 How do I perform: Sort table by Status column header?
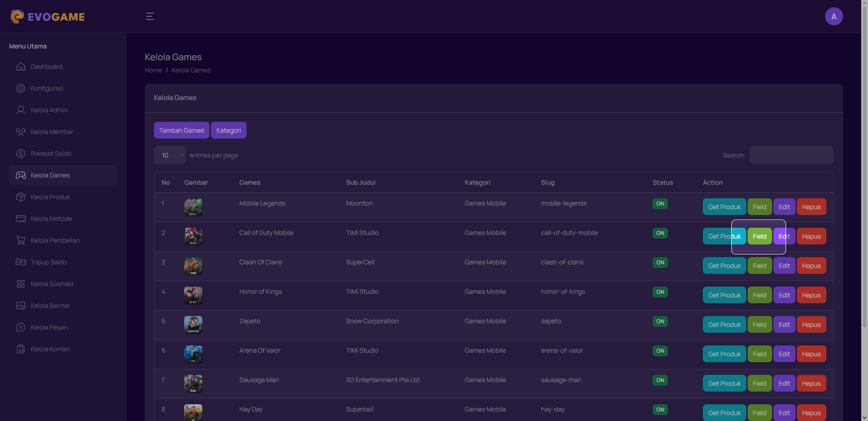[x=663, y=182]
